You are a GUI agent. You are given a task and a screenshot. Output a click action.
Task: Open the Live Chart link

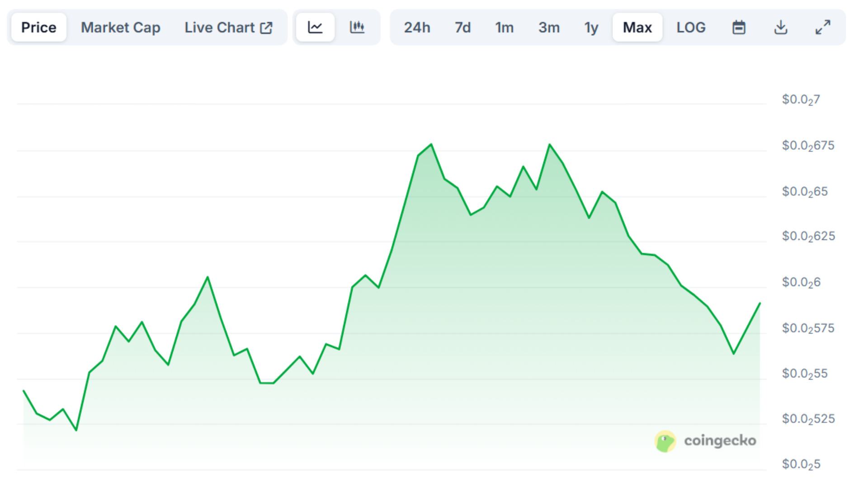220,28
